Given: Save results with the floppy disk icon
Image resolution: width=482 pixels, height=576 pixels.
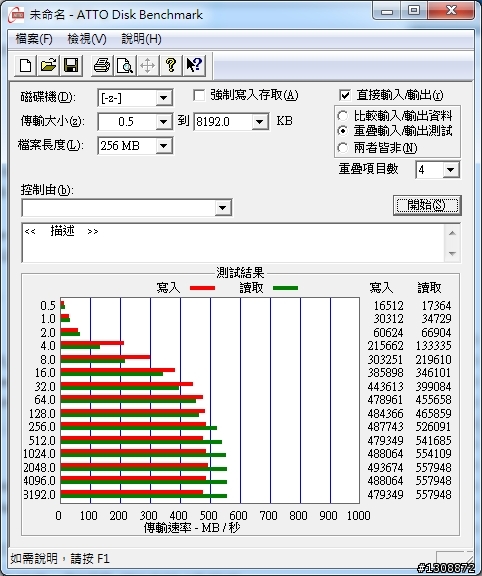Looking at the screenshot, I should (x=71, y=66).
